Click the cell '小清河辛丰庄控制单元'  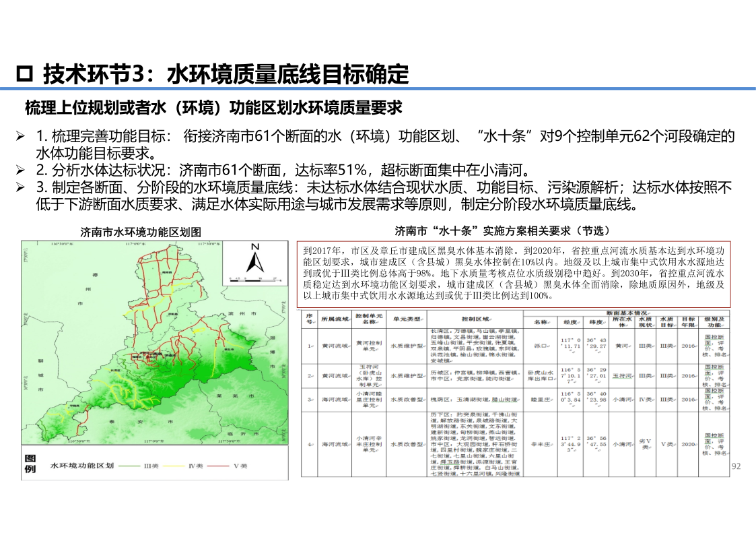(x=368, y=444)
